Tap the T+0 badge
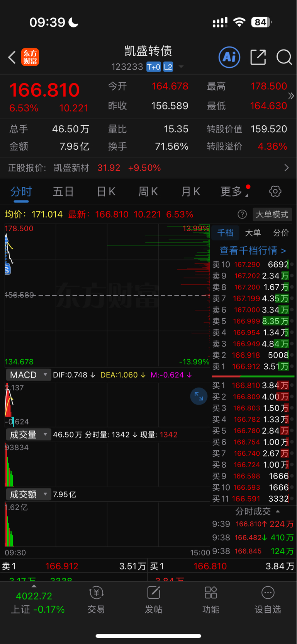This screenshot has width=297, height=644. tap(154, 67)
